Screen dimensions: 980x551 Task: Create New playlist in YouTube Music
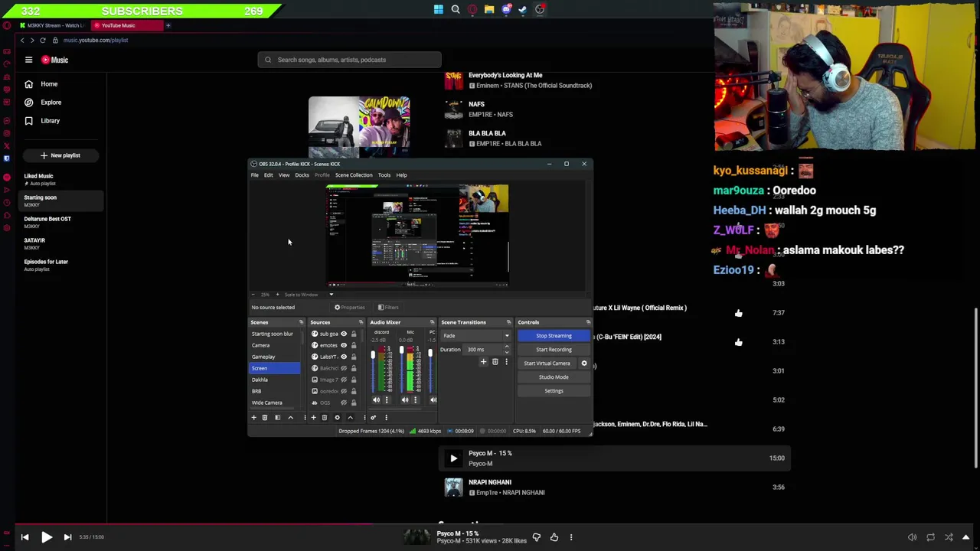(60, 155)
